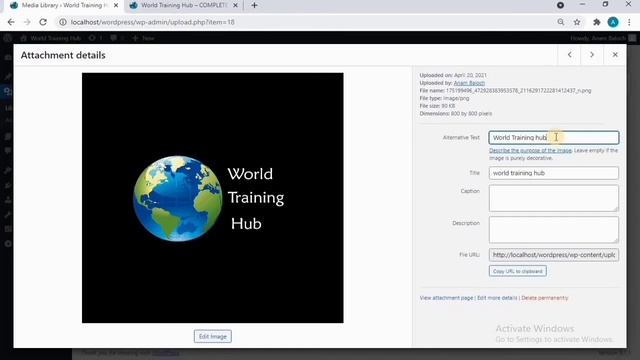640x360 pixels.
Task: Reload the page with the refresh icon
Action: (43, 22)
